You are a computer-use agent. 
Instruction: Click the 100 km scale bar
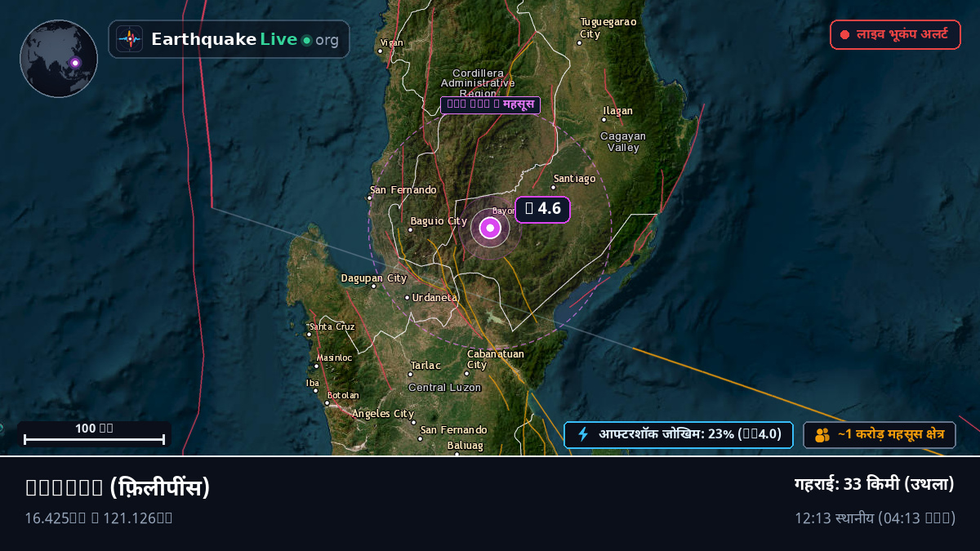[x=95, y=434]
